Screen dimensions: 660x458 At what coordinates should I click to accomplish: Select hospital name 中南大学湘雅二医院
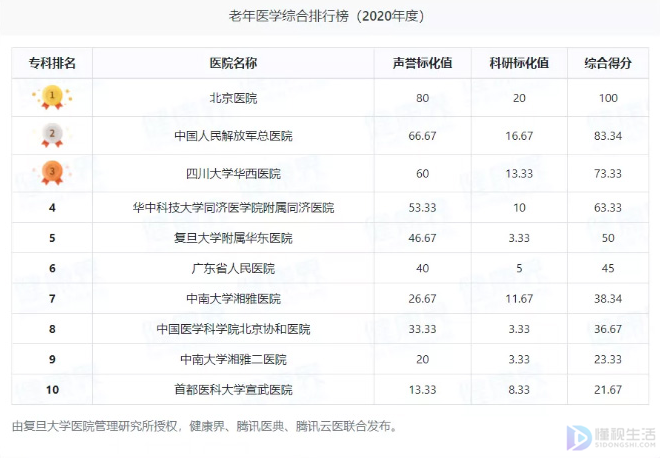coord(233,359)
